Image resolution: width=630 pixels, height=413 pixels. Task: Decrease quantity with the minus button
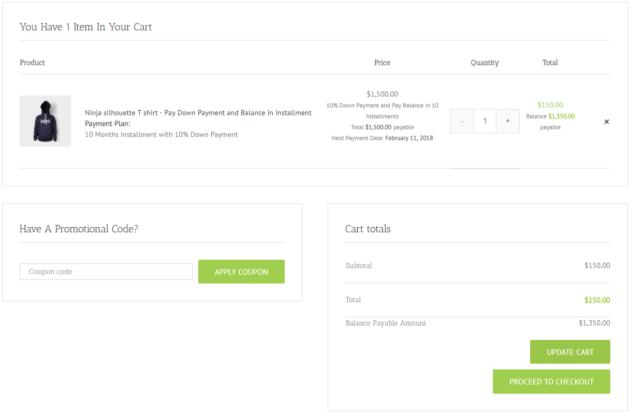pos(462,121)
